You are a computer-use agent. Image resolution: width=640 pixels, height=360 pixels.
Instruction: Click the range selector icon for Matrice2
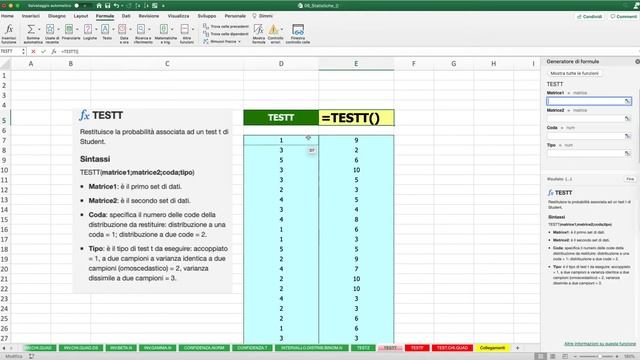tap(627, 118)
